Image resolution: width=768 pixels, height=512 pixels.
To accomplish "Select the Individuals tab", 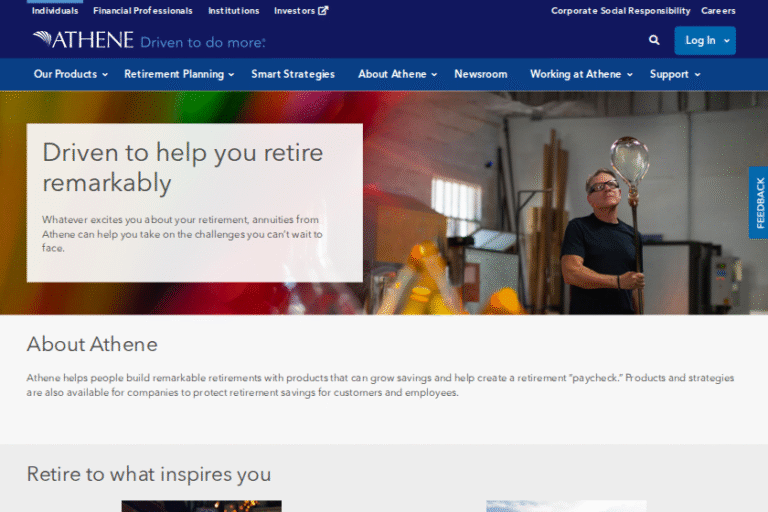I will pyautogui.click(x=55, y=11).
